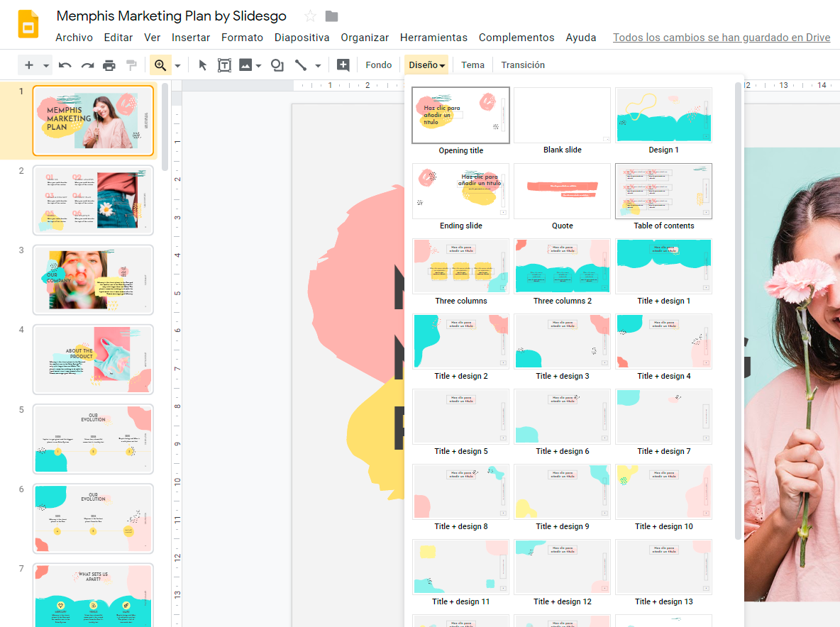Open the Herramientas menu
Viewport: 840px width, 627px height.
tap(434, 38)
